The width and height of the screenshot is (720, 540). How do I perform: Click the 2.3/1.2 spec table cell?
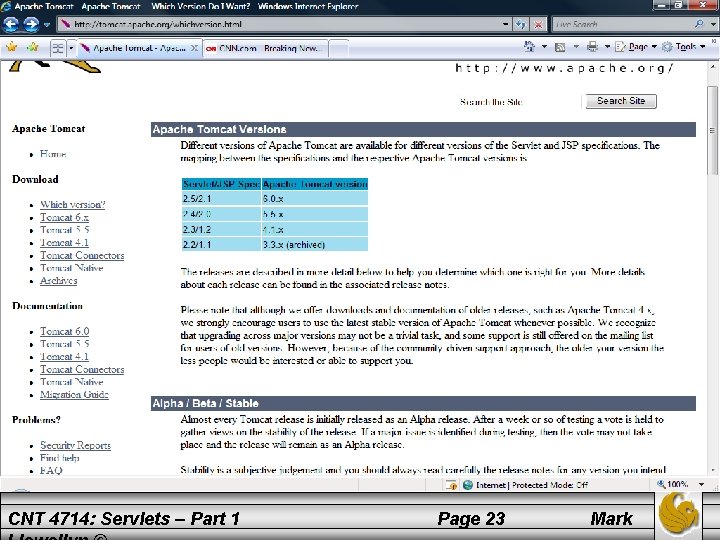221,229
